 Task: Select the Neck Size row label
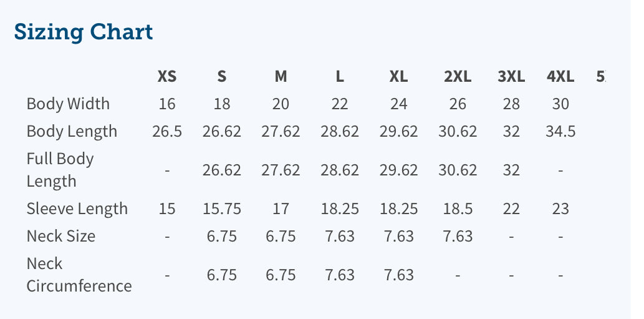click(61, 236)
